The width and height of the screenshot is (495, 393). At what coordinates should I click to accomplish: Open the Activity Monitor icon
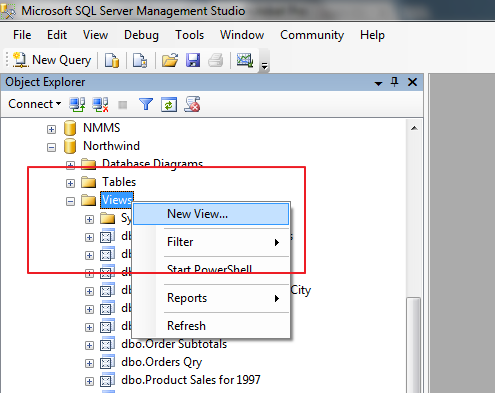tap(245, 61)
